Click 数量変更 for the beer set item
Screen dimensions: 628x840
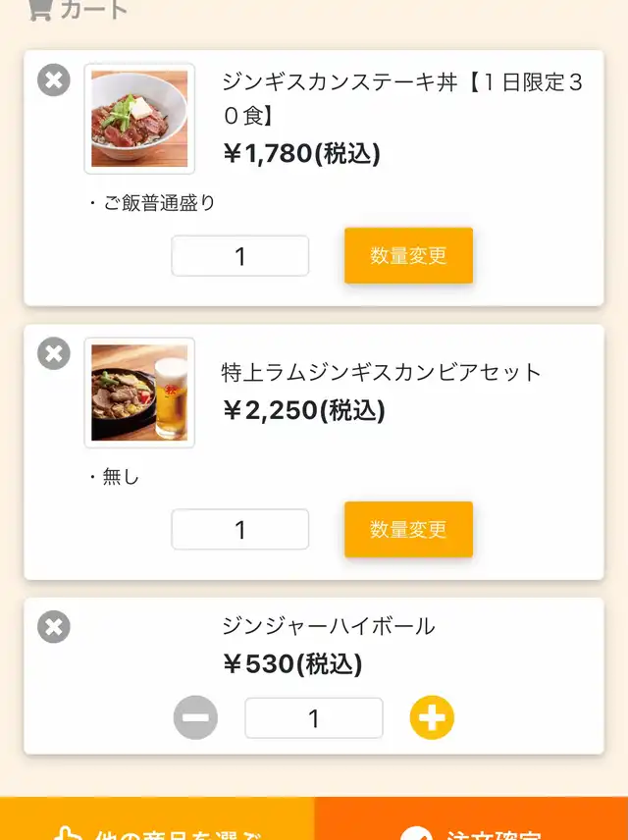[408, 529]
